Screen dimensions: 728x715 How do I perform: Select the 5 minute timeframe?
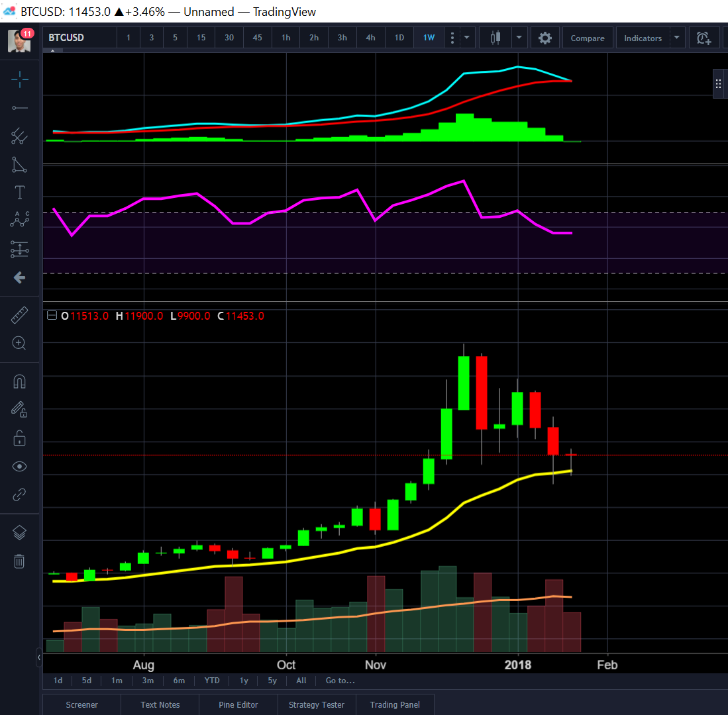(175, 38)
